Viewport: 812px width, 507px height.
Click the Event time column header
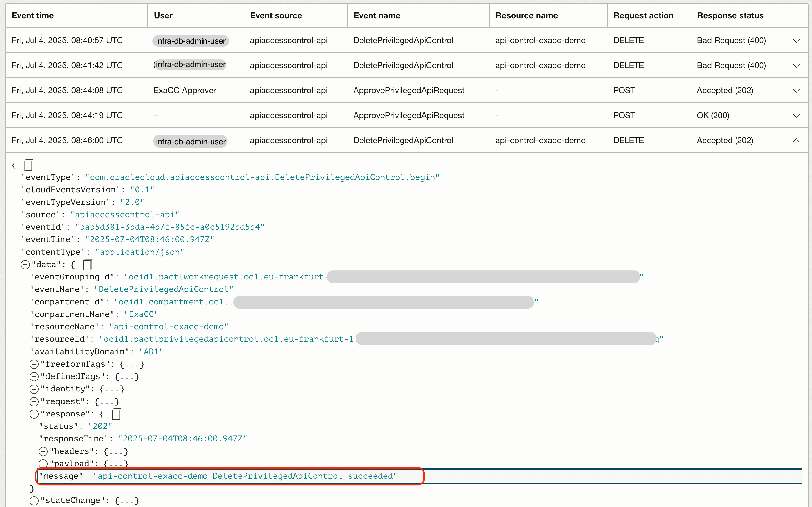coord(32,15)
